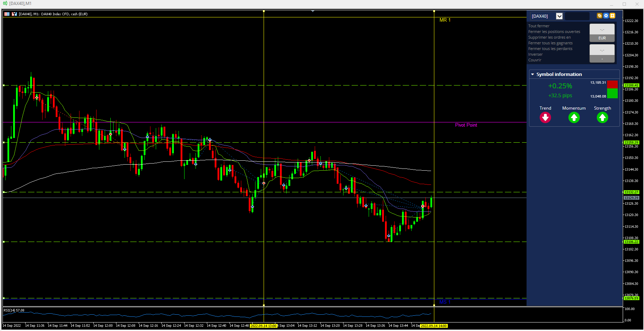Open the blue gear settings icon
Viewport: 644px width, 331px height.
coord(606,16)
